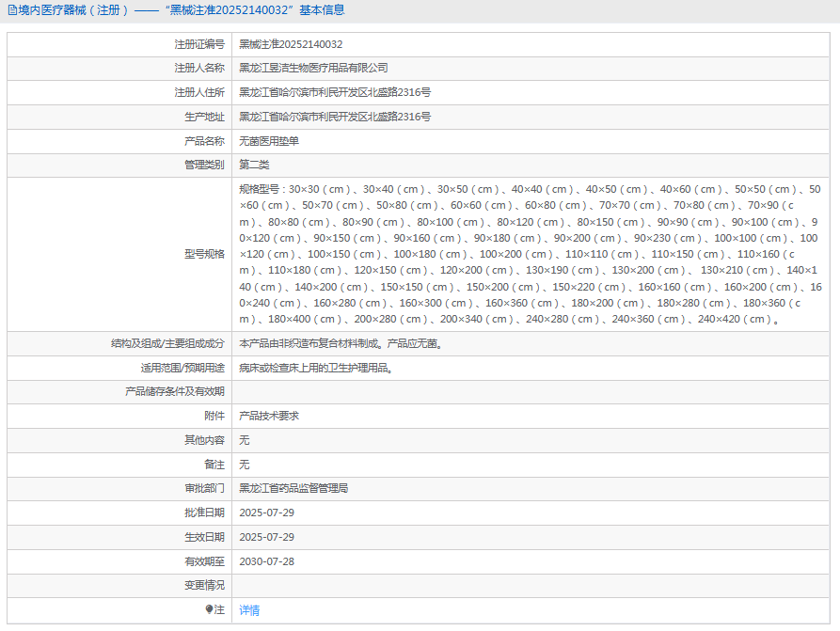Click the 其他内容 label
This screenshot has width=840, height=631.
click(205, 440)
